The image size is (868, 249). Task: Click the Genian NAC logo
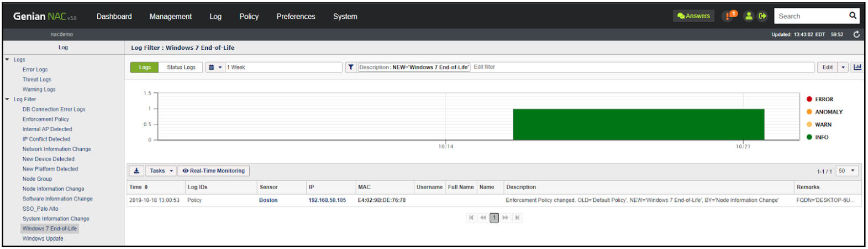point(45,17)
